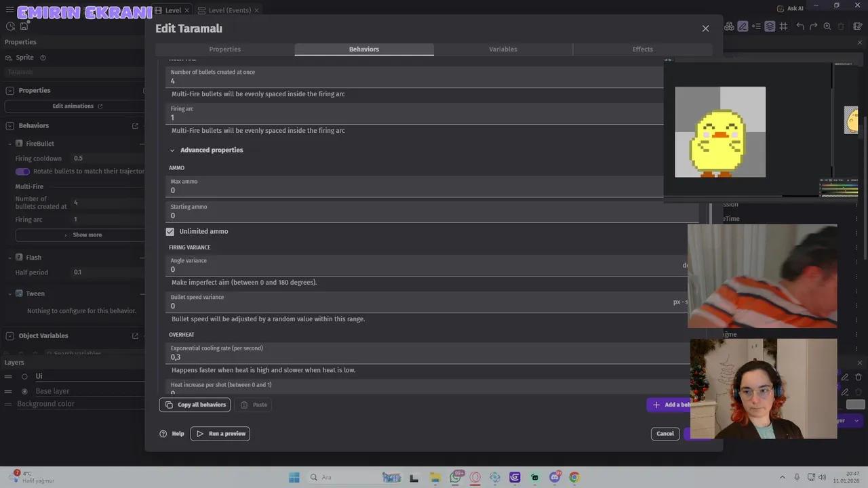The image size is (868, 488).
Task: Click the redo arrow in the toolbar
Action: pyautogui.click(x=813, y=26)
